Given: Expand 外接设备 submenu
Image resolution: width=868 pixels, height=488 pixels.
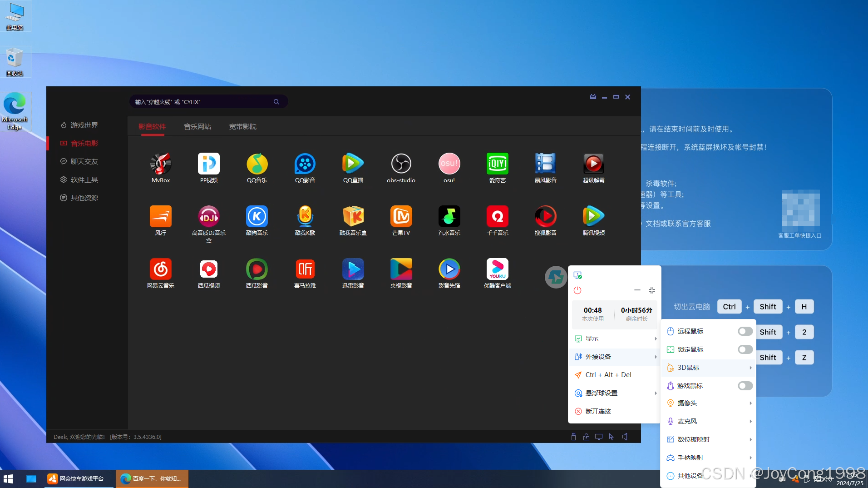Looking at the screenshot, I should tap(615, 357).
